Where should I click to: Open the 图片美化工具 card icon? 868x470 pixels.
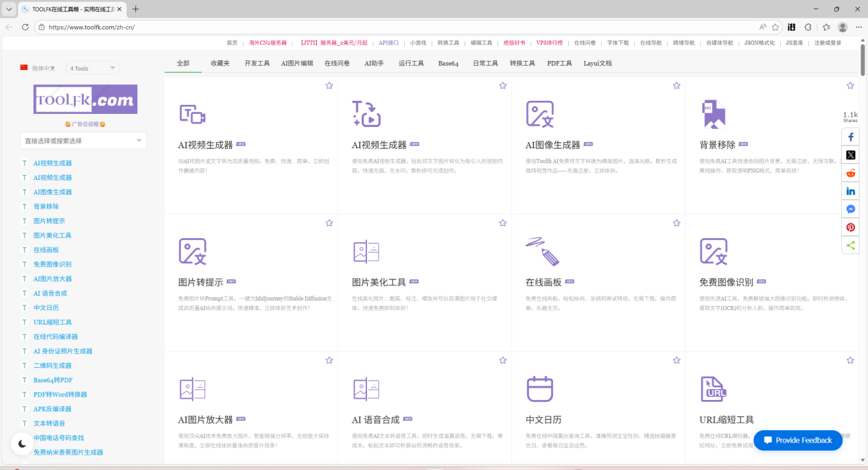point(366,251)
